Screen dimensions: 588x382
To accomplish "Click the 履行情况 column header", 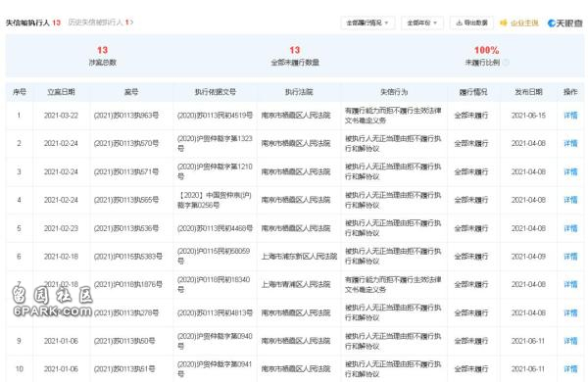I will click(473, 92).
